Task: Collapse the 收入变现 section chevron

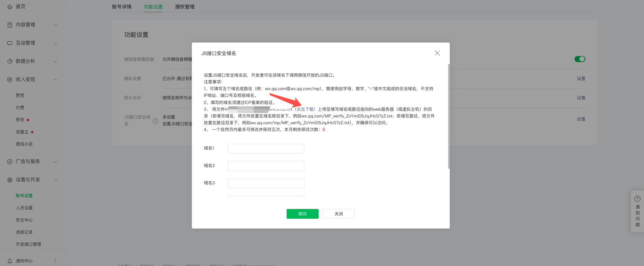Action: click(x=55, y=80)
